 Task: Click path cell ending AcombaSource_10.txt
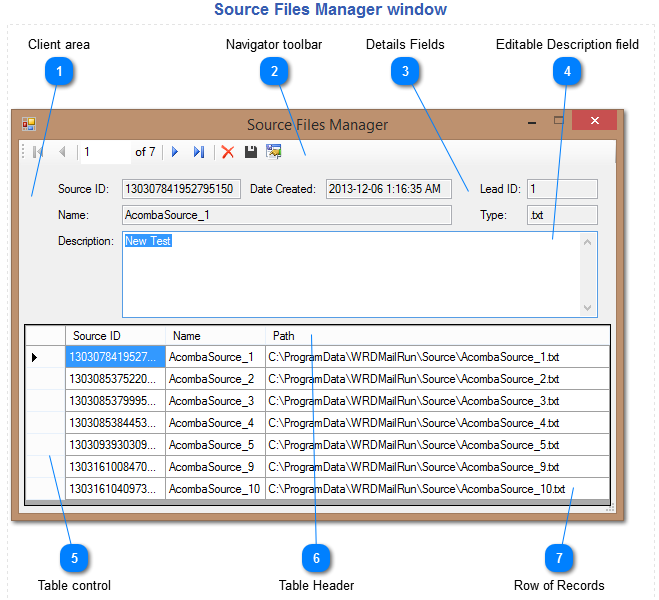[x=438, y=489]
